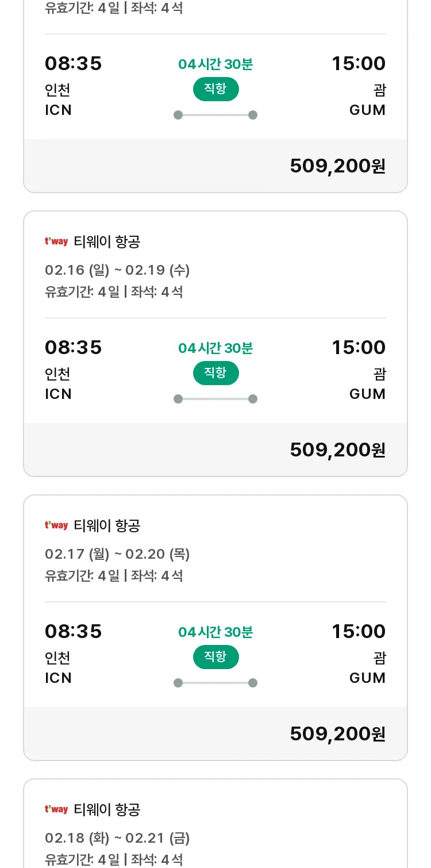Open the 02.17 (월) ~ 02.20 (목) flight card
The width and height of the screenshot is (431, 868).
[x=215, y=628]
